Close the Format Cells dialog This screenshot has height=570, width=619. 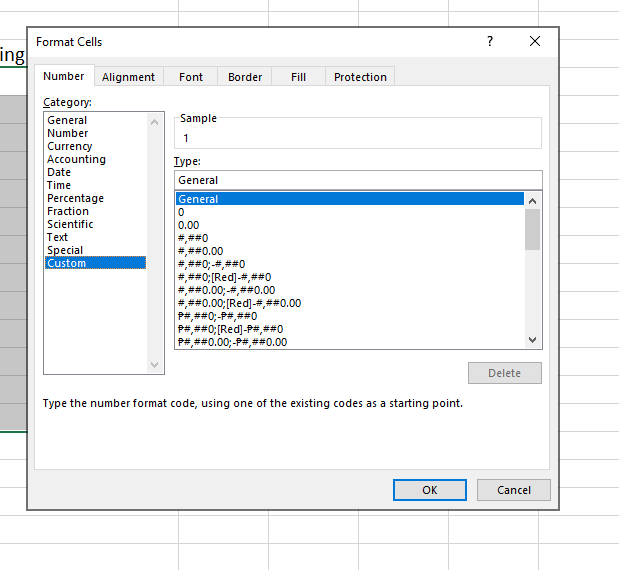(535, 41)
